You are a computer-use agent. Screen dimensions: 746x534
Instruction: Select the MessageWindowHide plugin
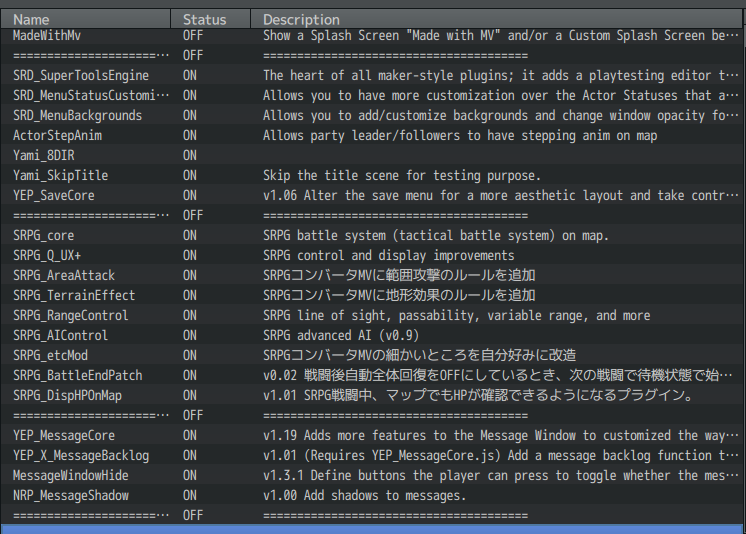coord(372,475)
